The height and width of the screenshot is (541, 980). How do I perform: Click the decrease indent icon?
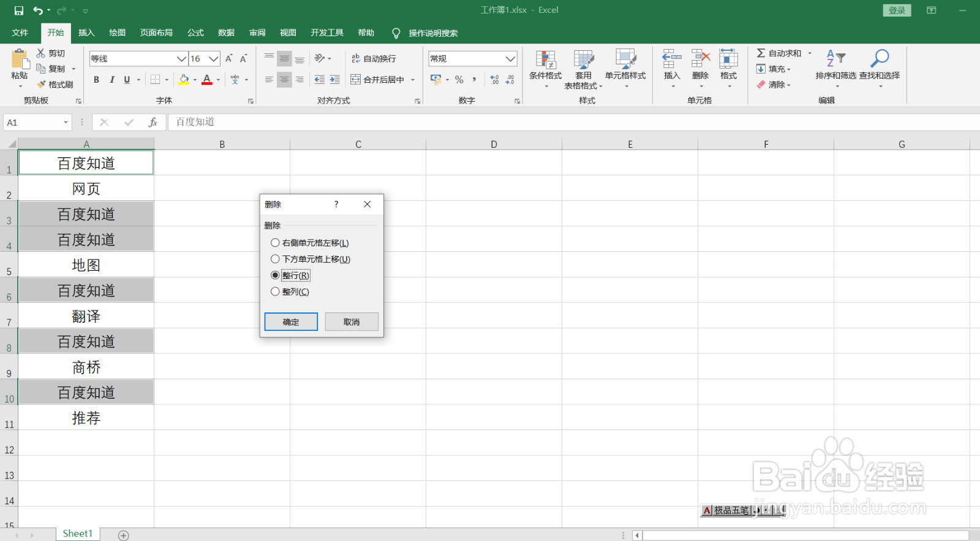point(319,80)
